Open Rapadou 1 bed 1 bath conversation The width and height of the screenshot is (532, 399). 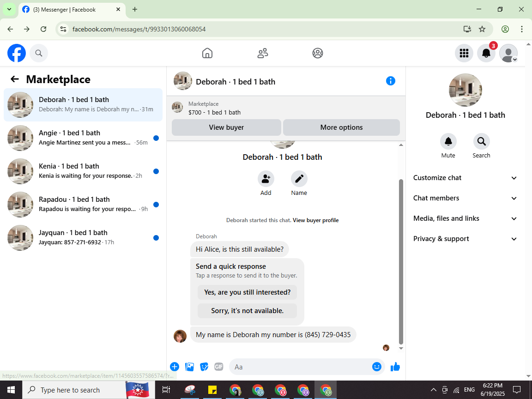click(83, 205)
